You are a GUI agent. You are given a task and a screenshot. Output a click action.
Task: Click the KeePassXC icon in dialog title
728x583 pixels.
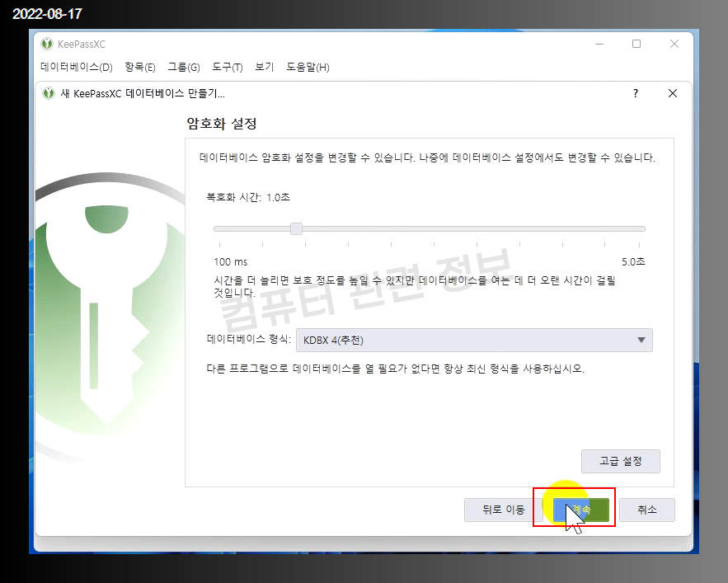coord(49,93)
